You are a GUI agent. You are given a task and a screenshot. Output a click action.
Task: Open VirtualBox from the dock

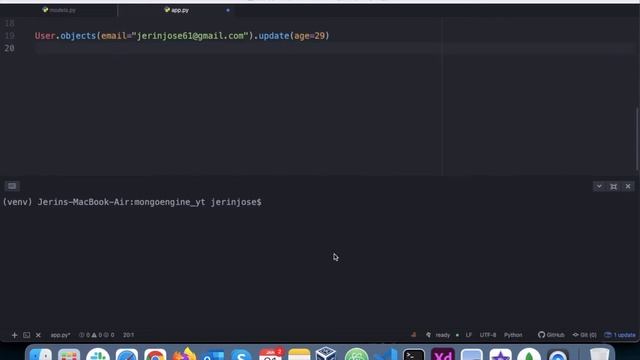[x=327, y=354]
